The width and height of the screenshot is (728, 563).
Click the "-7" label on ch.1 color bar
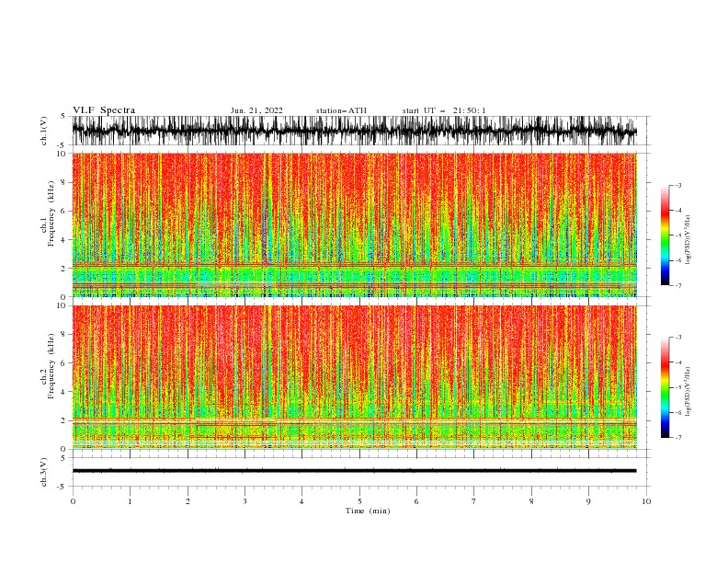pyautogui.click(x=678, y=286)
